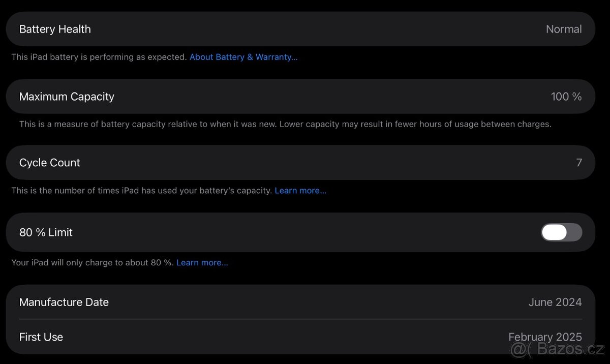Screen dimensions: 610x364
Task: Click Learn more under 80 % Limit
Action: tap(202, 263)
